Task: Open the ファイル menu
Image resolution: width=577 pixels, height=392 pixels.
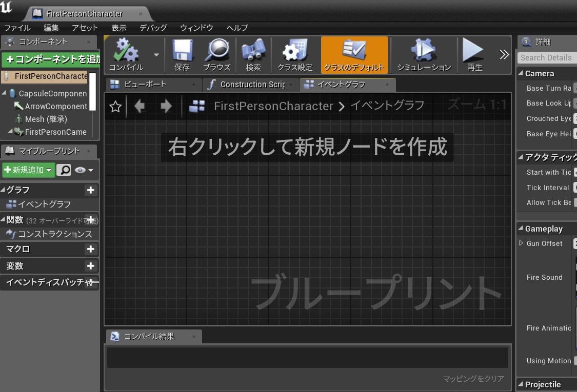Action: 17,28
